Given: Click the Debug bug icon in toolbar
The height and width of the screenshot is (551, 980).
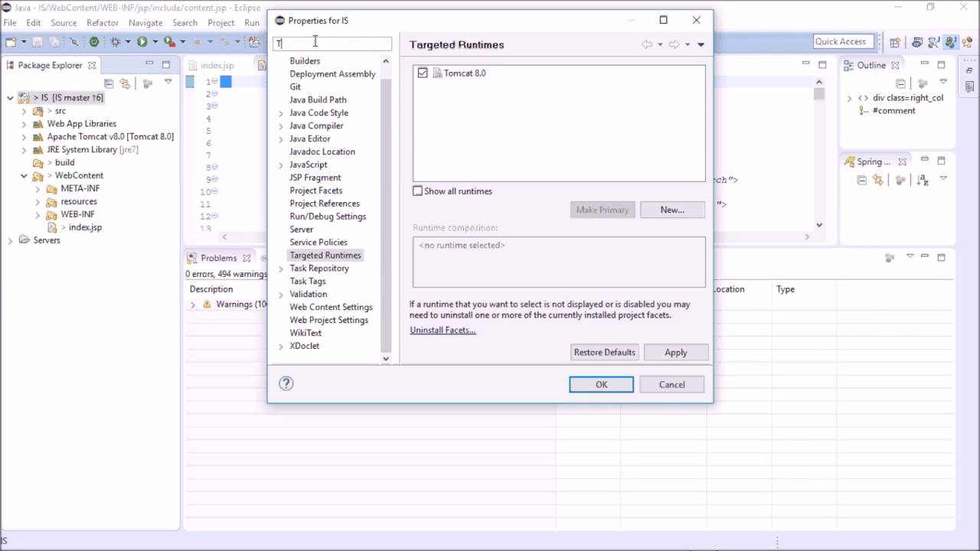Looking at the screenshot, I should click(116, 42).
